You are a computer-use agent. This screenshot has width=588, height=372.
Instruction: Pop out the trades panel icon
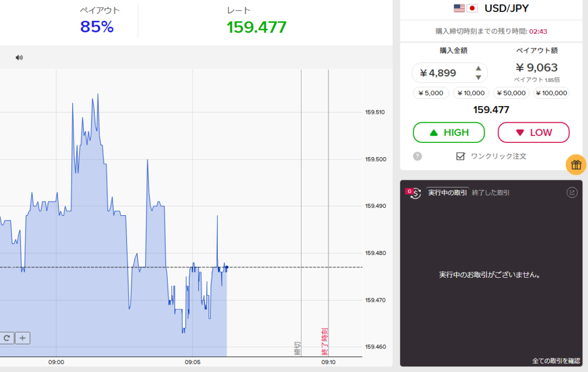tap(571, 193)
